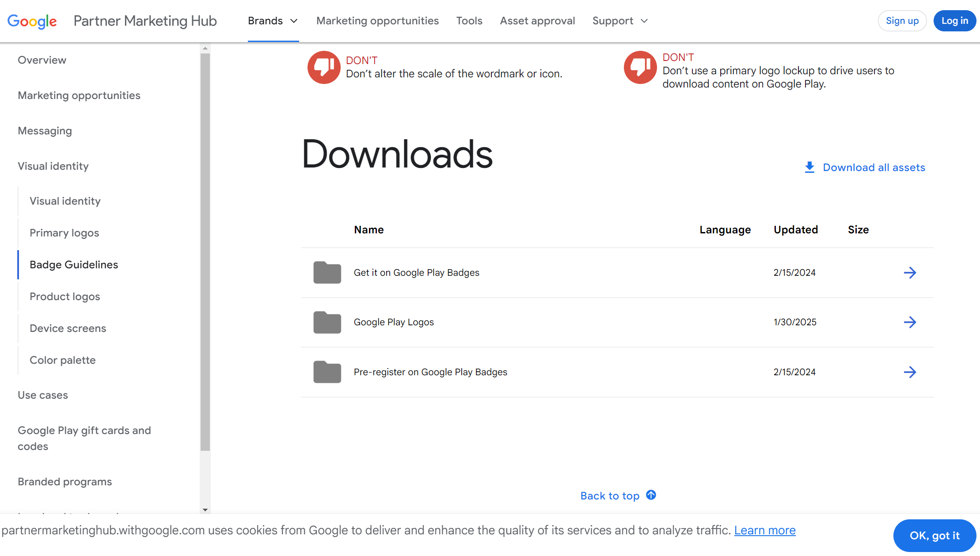
Task: Click arrow for Get it on Google Play Badges
Action: [x=910, y=273]
